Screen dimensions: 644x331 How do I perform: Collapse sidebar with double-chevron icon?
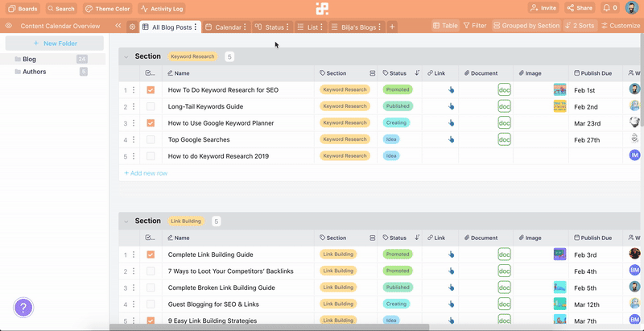[x=118, y=26]
